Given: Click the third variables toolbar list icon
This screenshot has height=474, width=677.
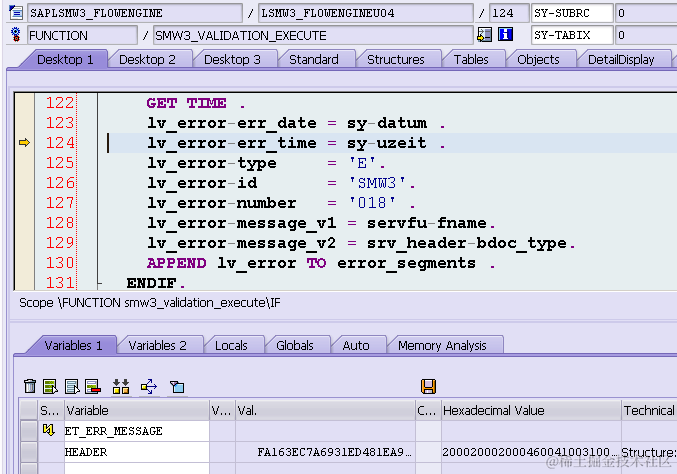Looking at the screenshot, I should 72,386.
